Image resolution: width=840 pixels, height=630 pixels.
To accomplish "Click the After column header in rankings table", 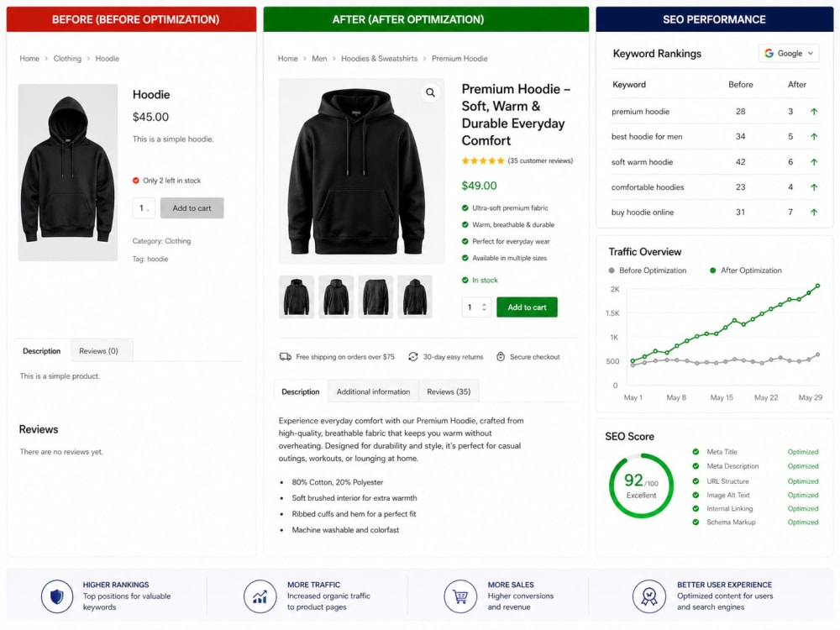I will click(x=796, y=85).
